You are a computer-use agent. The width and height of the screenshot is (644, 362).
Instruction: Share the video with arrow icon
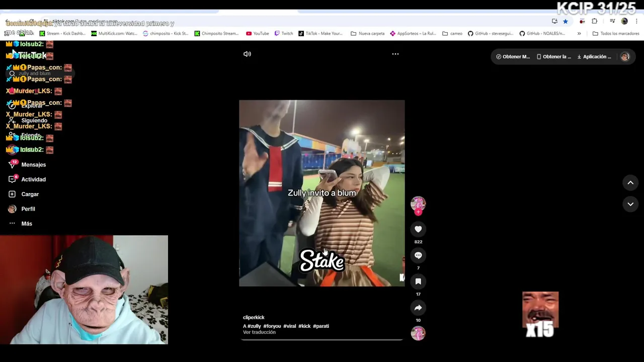point(418,308)
